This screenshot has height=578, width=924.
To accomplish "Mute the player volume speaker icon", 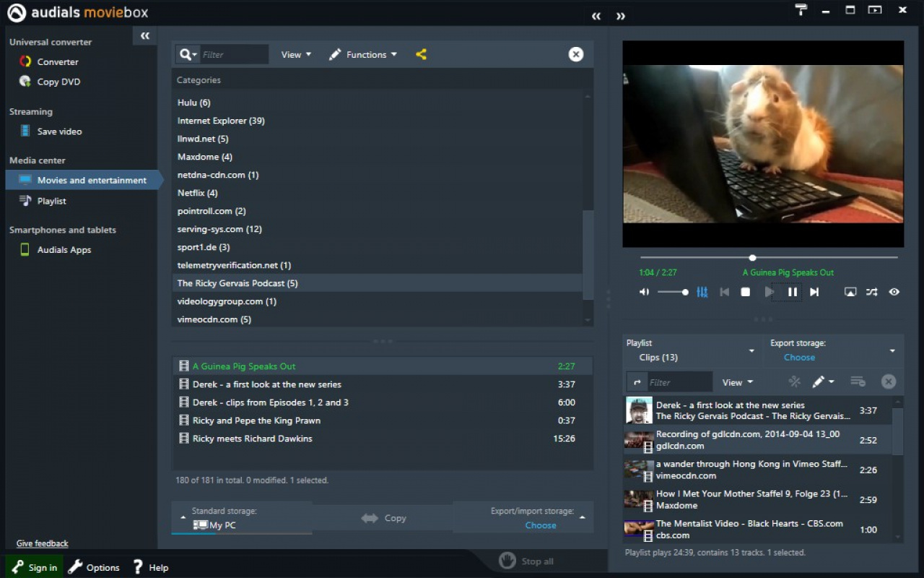I will (644, 292).
